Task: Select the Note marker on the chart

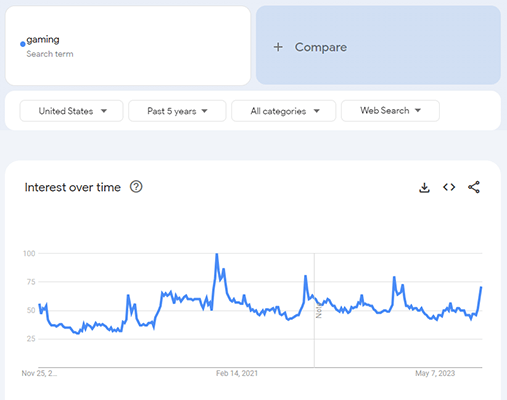Action: tap(319, 311)
